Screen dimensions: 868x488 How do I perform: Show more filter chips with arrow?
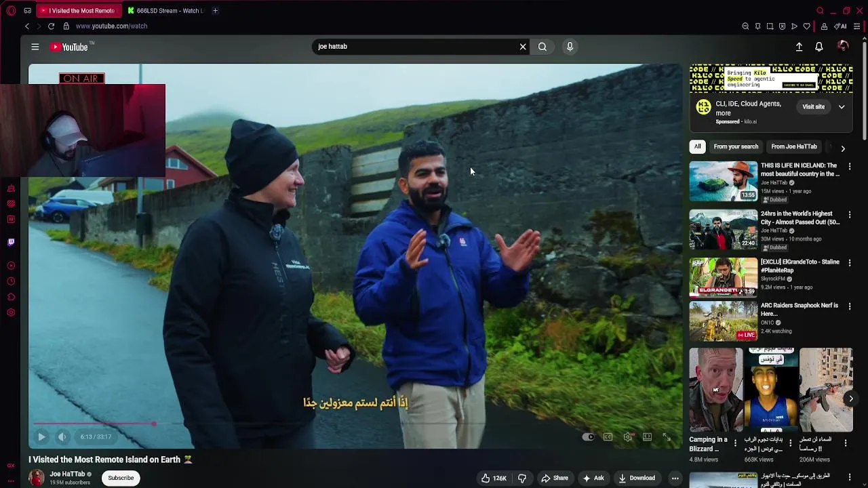click(843, 148)
